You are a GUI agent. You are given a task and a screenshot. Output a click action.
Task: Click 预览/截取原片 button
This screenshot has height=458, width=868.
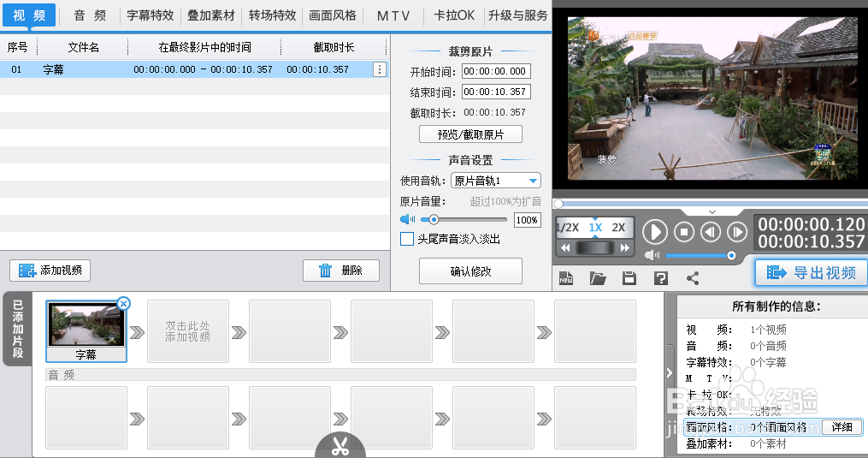pos(470,134)
